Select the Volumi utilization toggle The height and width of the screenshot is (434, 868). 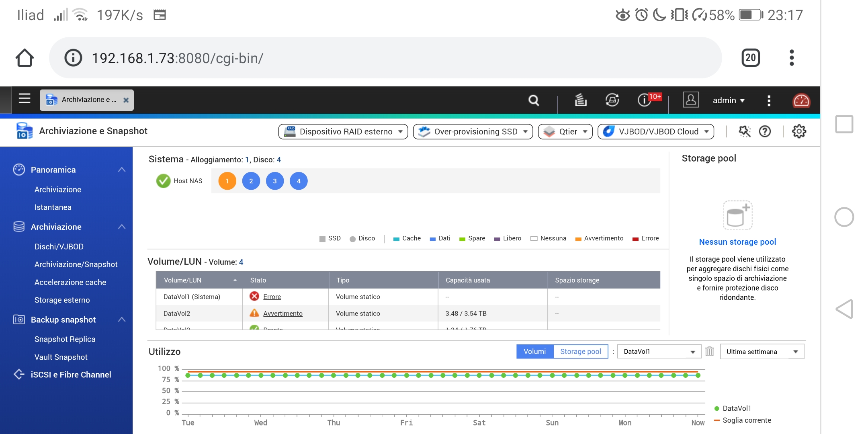534,352
